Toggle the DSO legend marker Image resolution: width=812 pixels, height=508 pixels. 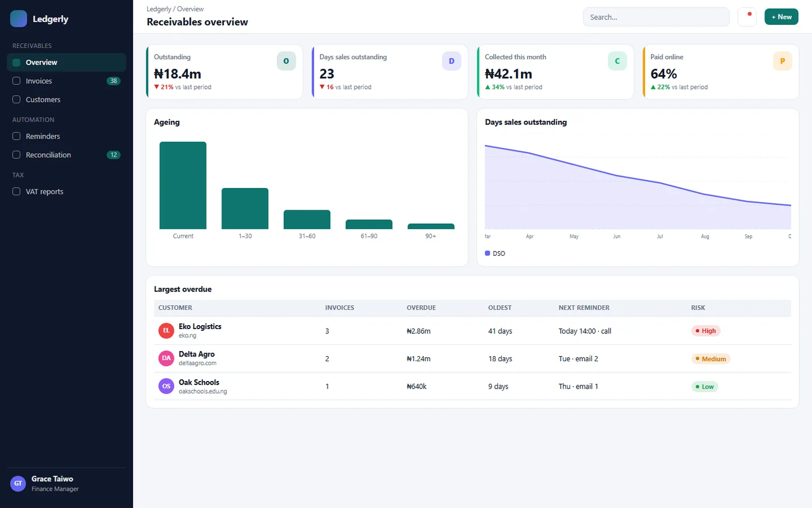point(488,253)
